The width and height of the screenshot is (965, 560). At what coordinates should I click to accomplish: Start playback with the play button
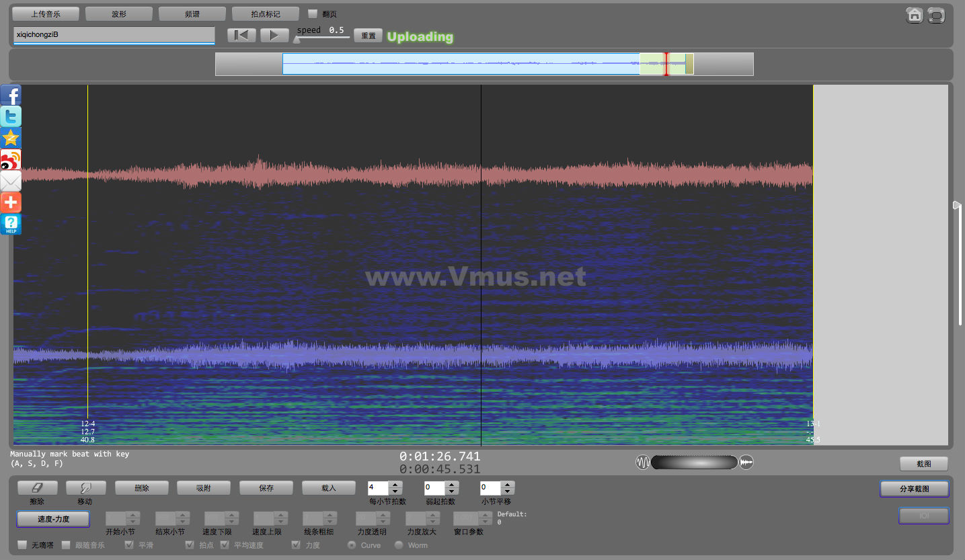tap(274, 36)
